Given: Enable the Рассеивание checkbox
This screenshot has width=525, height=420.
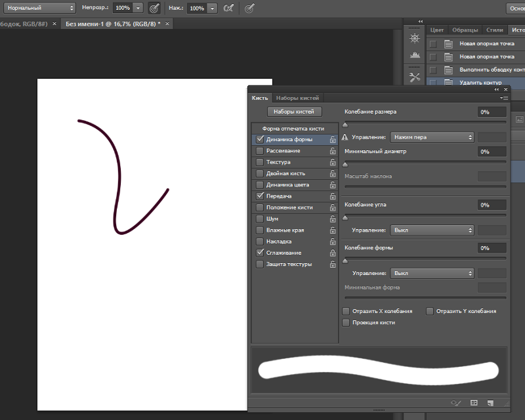Looking at the screenshot, I should 260,151.
